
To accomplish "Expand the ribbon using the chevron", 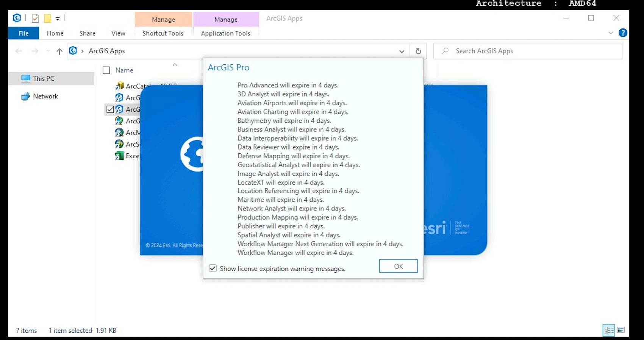I will pos(611,33).
